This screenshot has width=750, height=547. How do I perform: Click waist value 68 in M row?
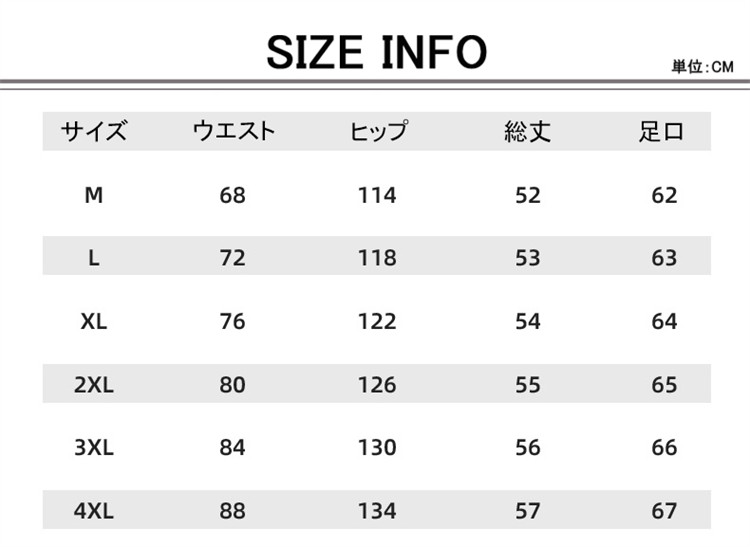[x=232, y=195]
